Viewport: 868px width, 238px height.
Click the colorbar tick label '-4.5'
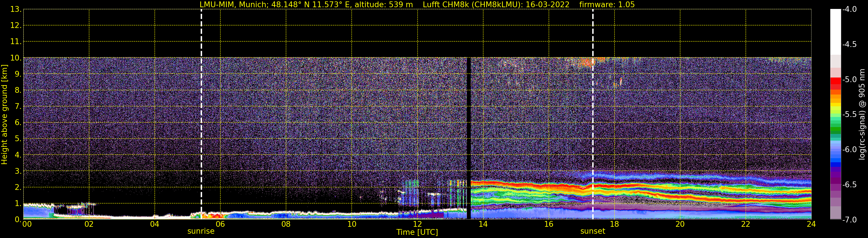(x=850, y=44)
